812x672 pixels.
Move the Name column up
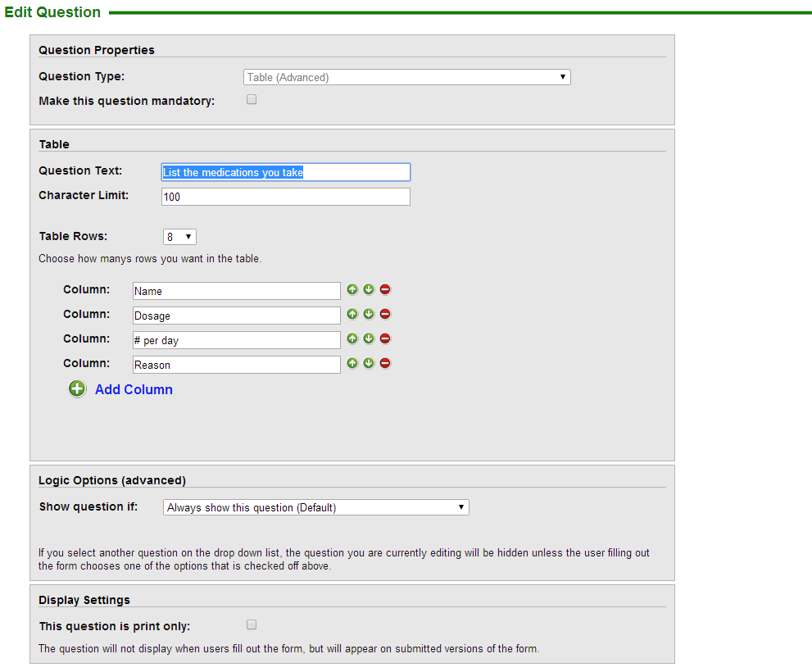pyautogui.click(x=352, y=289)
